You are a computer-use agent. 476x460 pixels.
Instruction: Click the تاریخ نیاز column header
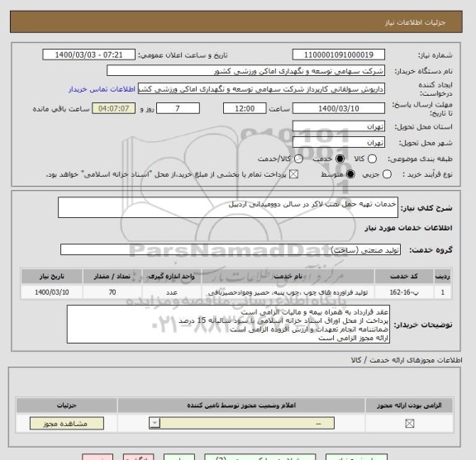(x=52, y=276)
